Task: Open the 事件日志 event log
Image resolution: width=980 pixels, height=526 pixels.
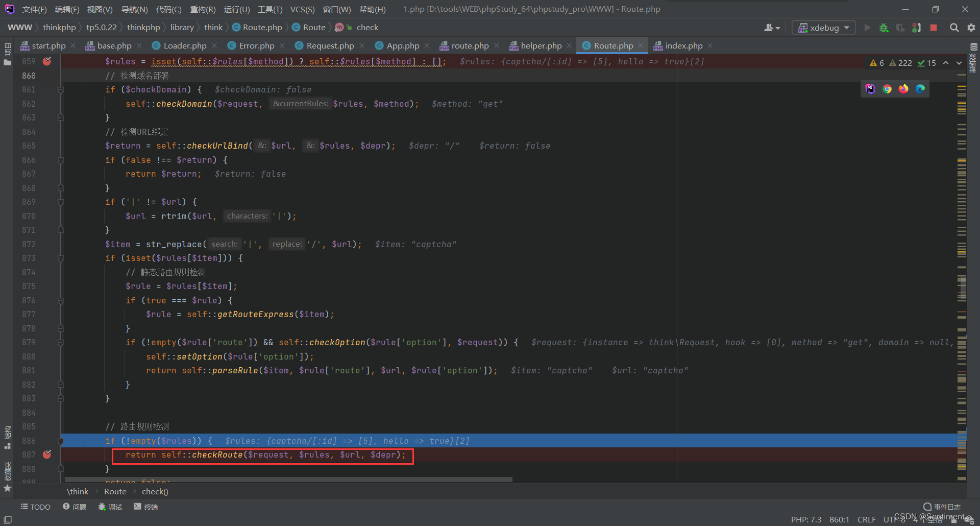Action: point(942,507)
